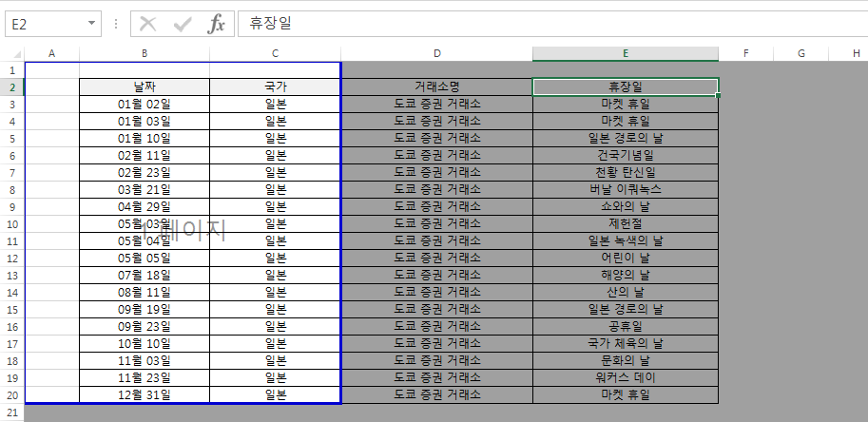Click the 휴장일 header cell

[x=626, y=86]
